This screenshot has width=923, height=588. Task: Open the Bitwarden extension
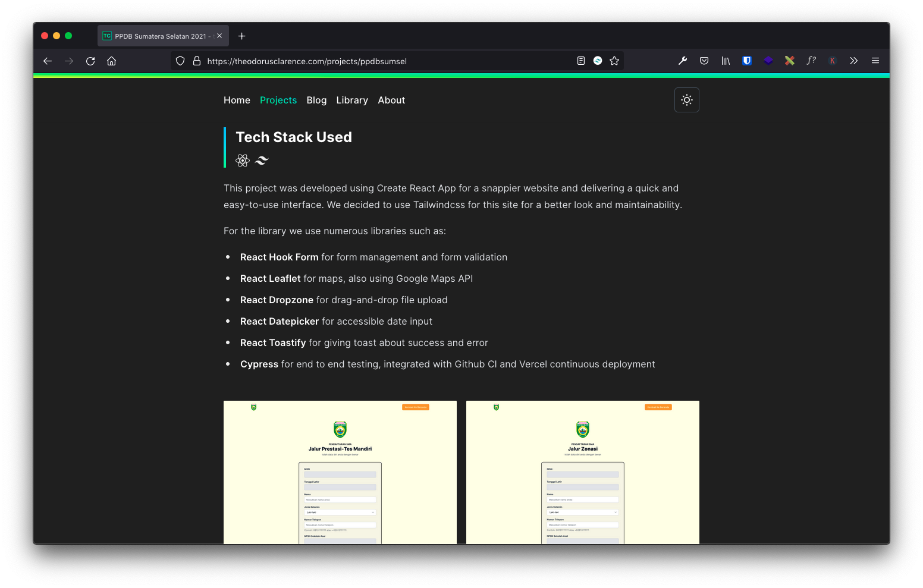coord(747,61)
